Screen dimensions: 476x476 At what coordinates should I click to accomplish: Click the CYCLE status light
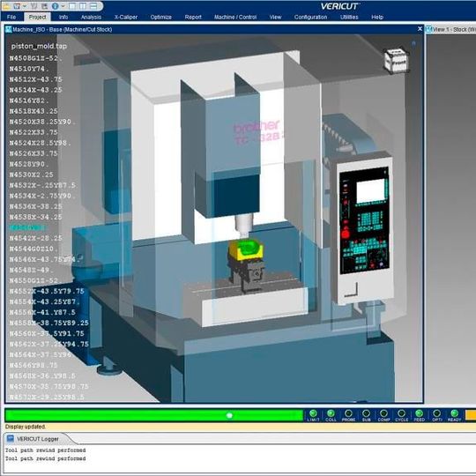(x=401, y=413)
